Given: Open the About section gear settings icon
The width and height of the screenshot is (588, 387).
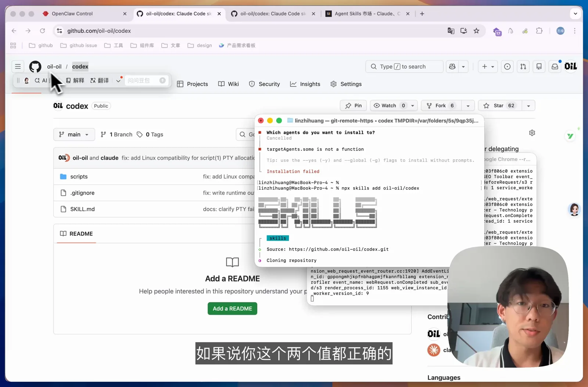Looking at the screenshot, I should point(532,133).
